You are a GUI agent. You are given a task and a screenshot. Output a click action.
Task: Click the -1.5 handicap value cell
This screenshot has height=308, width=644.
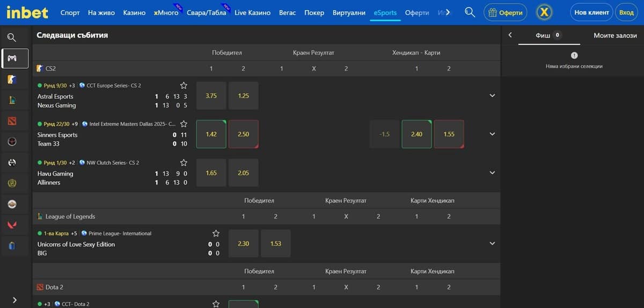click(x=384, y=134)
